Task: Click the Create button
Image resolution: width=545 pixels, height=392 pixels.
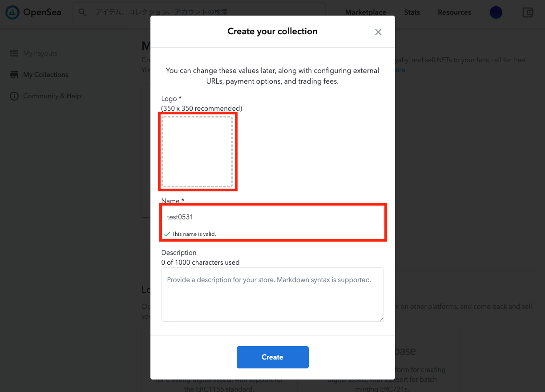Action: (x=273, y=357)
